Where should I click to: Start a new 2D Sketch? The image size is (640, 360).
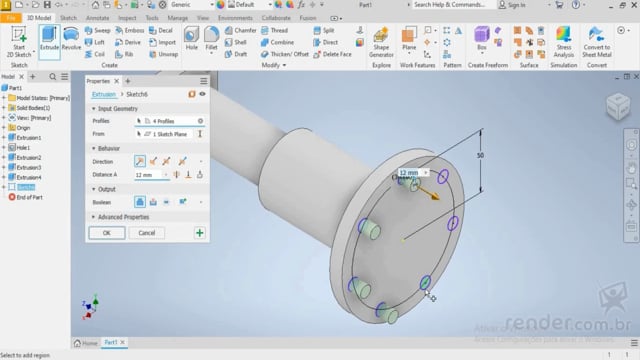pos(19,42)
